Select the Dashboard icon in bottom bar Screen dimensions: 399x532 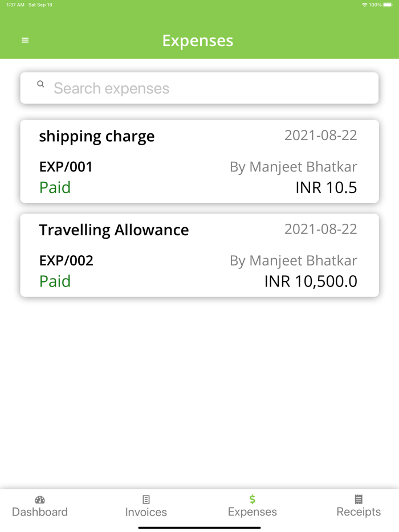pyautogui.click(x=40, y=500)
